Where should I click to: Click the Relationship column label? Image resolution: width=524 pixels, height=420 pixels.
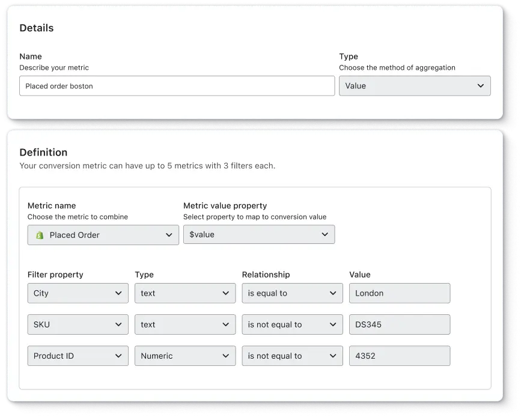[x=266, y=275]
